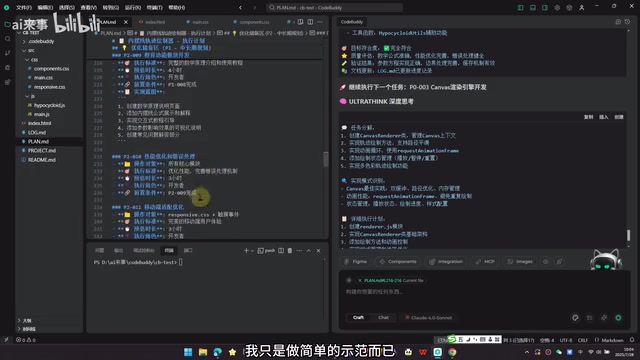Image resolution: width=640 pixels, height=360 pixels.
Task: Go back with the navigation arrow
Action: point(240,7)
